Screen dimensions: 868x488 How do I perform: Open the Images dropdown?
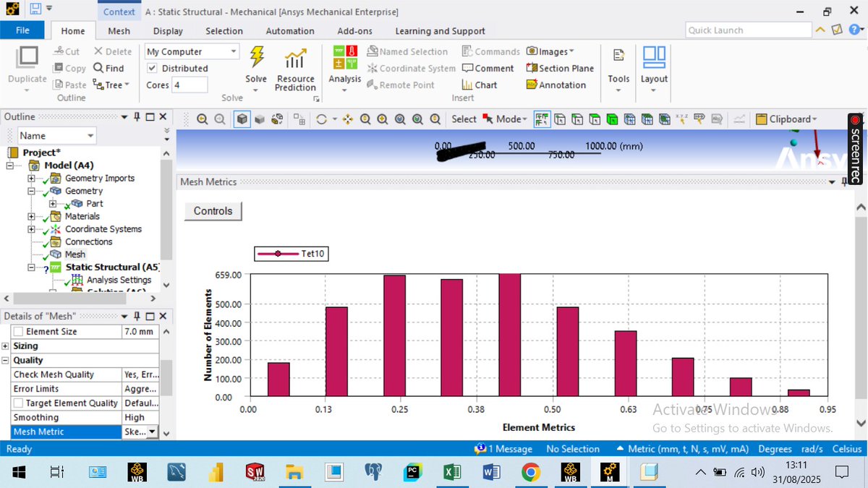click(x=550, y=51)
